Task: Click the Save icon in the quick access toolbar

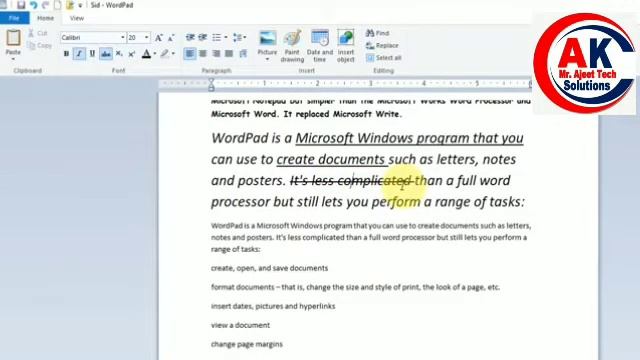Action: 21,5
